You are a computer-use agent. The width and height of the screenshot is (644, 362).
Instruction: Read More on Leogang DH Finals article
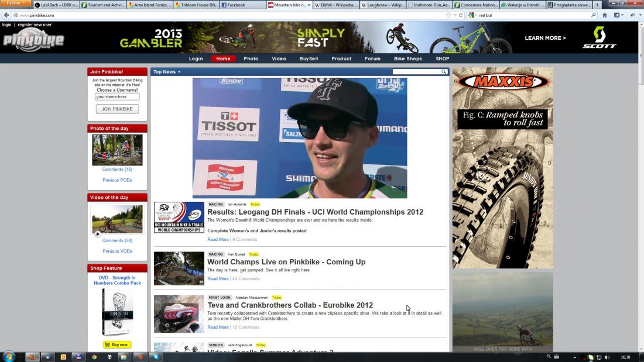(x=218, y=240)
